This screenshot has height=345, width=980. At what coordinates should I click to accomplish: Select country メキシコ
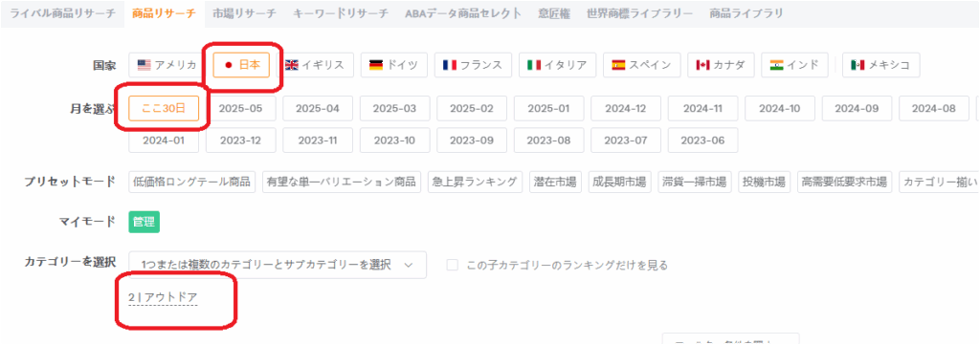[x=880, y=65]
